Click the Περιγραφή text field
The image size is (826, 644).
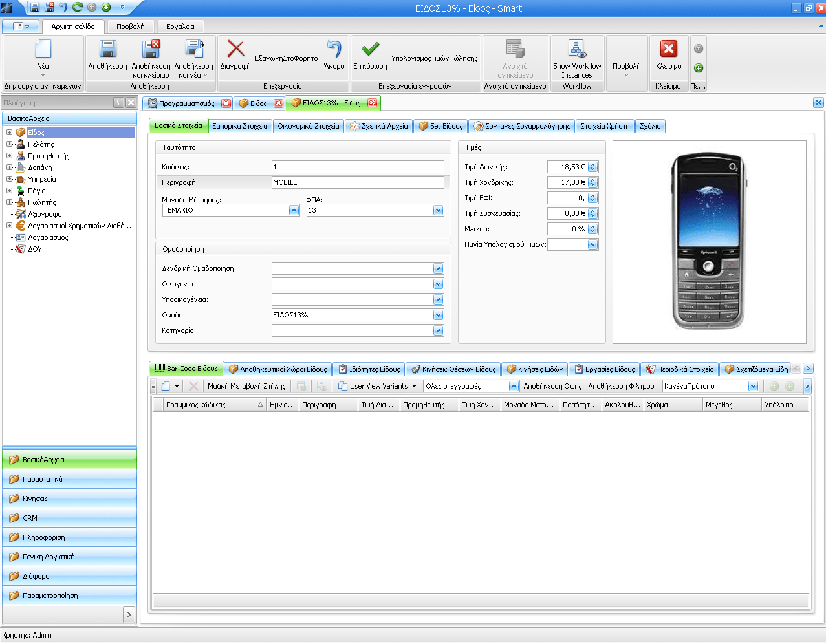point(358,182)
